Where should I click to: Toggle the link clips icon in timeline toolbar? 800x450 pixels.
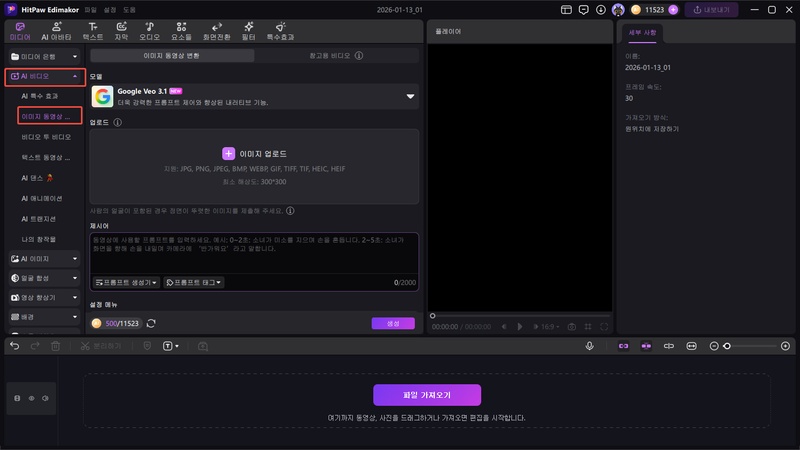[623, 346]
